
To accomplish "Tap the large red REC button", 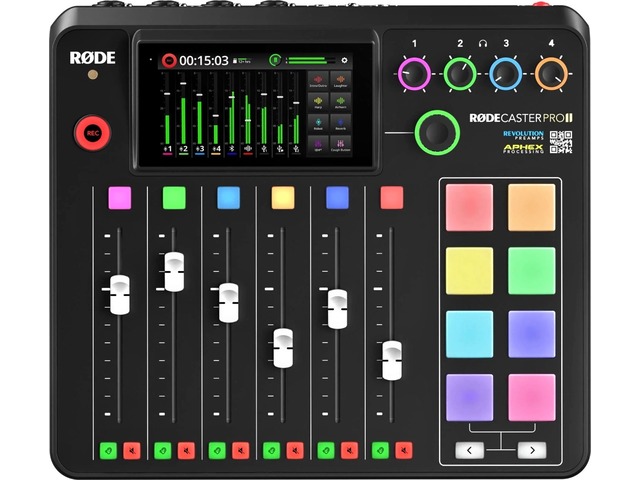I will click(x=92, y=133).
